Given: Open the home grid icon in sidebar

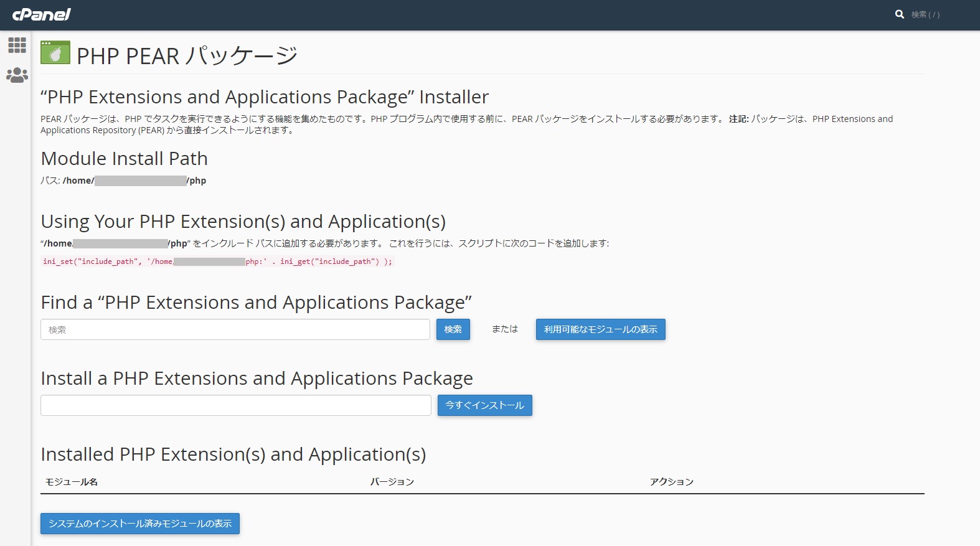Looking at the screenshot, I should tap(17, 45).
